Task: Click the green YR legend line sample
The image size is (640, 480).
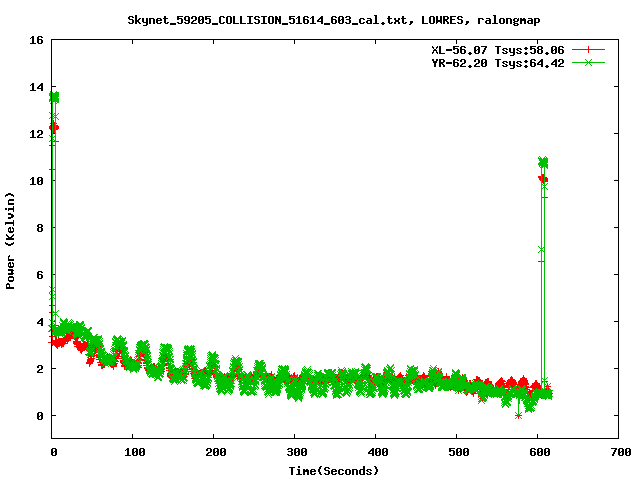Action: (x=588, y=63)
